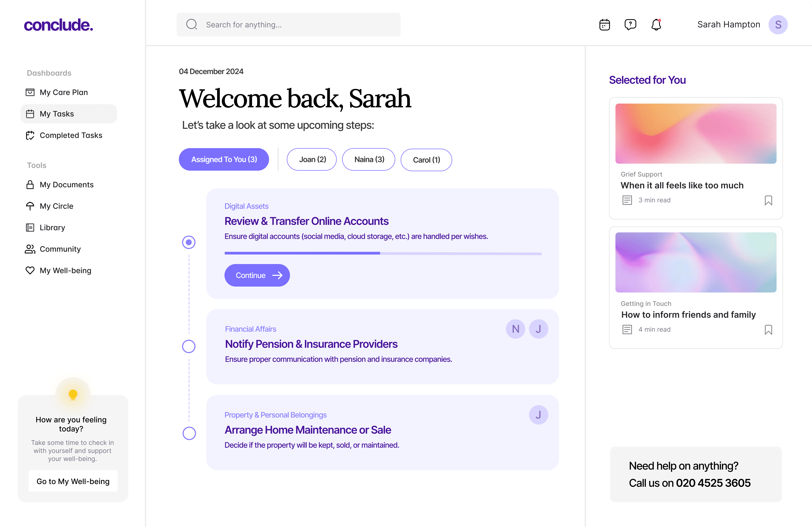
Task: Click the My Documents lock icon
Action: 30,185
